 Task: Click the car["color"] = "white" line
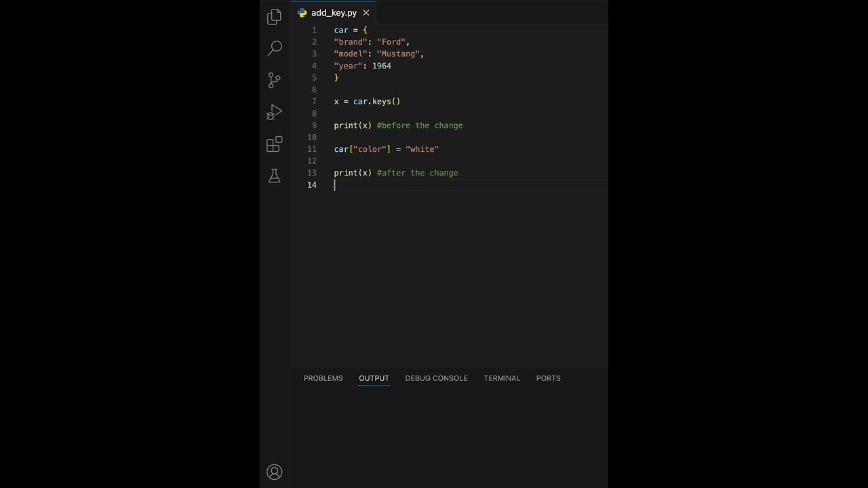[387, 149]
